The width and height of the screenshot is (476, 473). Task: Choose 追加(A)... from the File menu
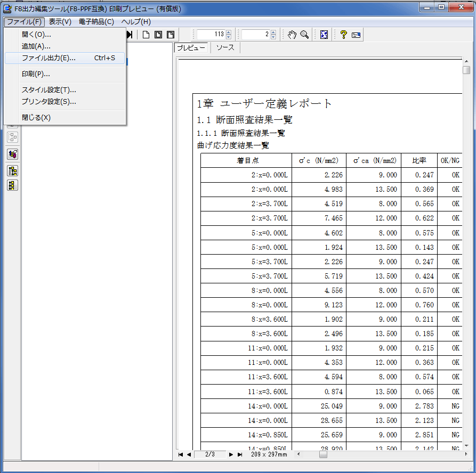tap(65, 46)
